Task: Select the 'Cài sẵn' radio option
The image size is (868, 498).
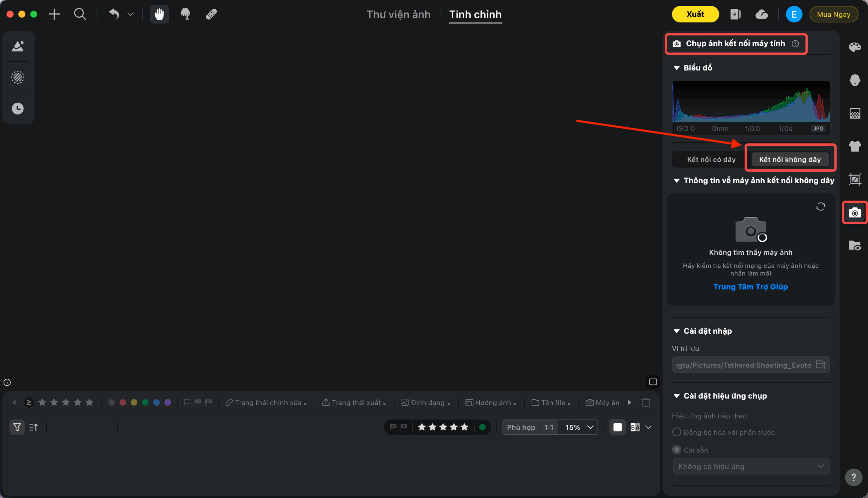Action: coord(676,450)
